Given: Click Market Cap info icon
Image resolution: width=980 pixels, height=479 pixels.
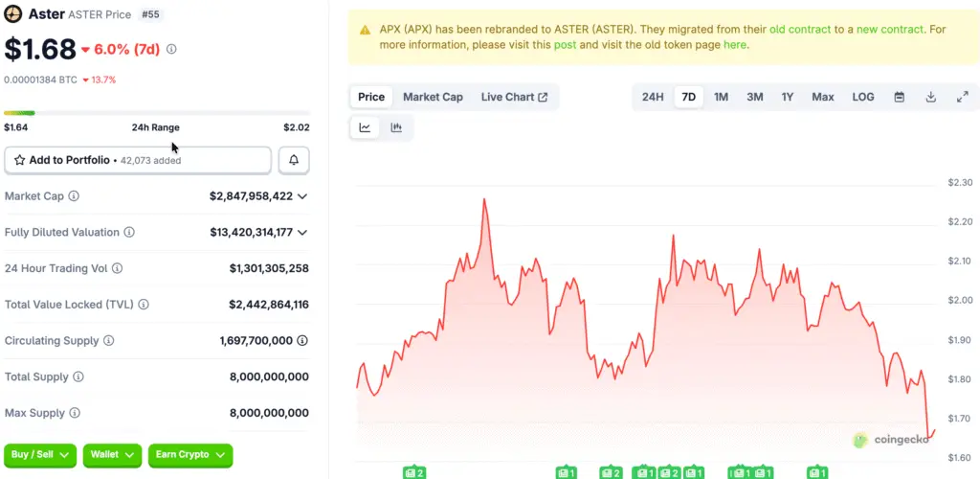Looking at the screenshot, I should (x=75, y=196).
